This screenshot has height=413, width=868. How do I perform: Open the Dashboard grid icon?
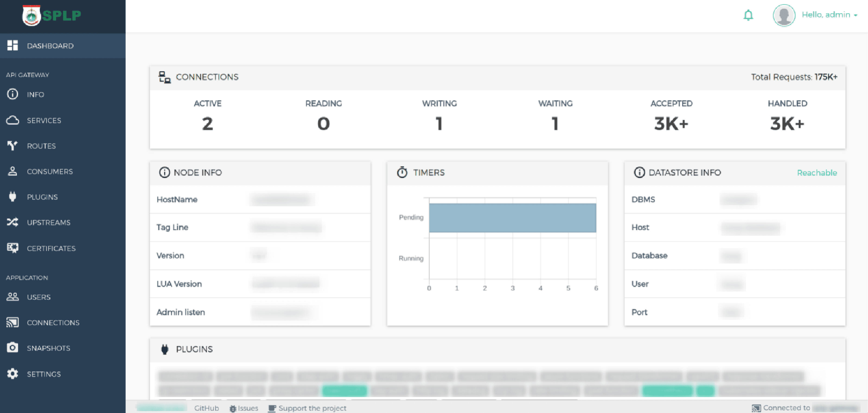click(13, 45)
